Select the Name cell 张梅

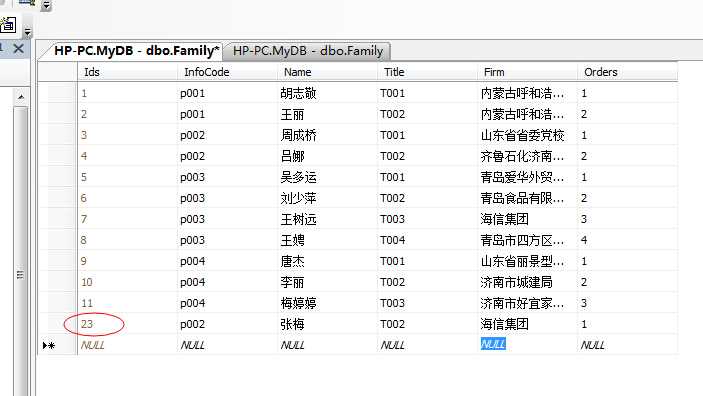click(327, 324)
